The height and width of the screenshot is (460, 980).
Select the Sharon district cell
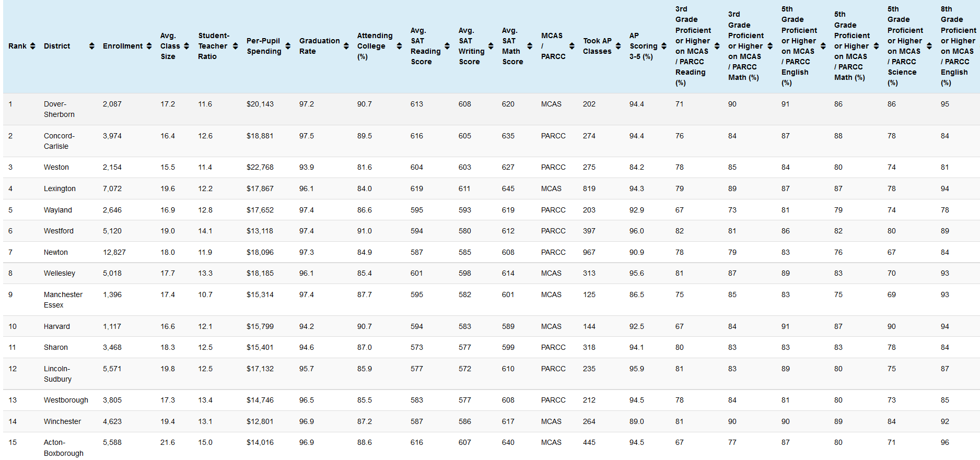[x=56, y=347]
